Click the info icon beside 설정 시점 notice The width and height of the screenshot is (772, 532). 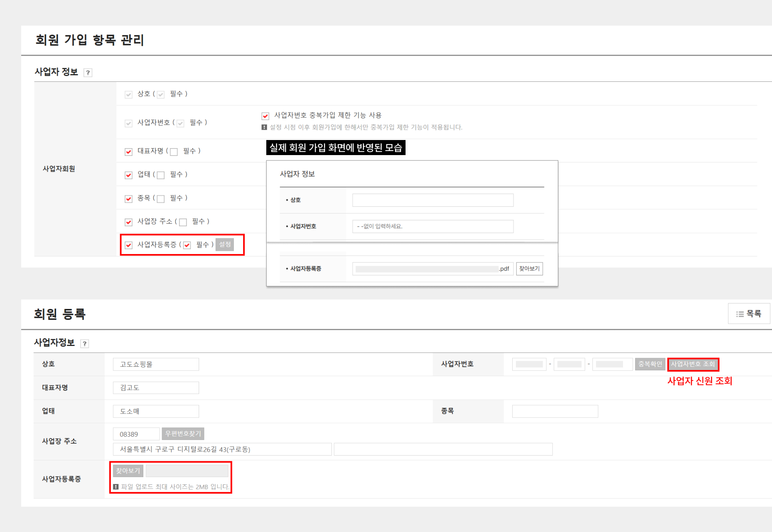[x=264, y=127]
